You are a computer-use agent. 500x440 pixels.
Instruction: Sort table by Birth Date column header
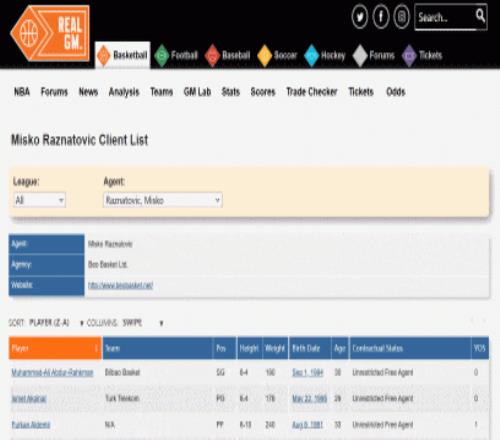pos(310,348)
